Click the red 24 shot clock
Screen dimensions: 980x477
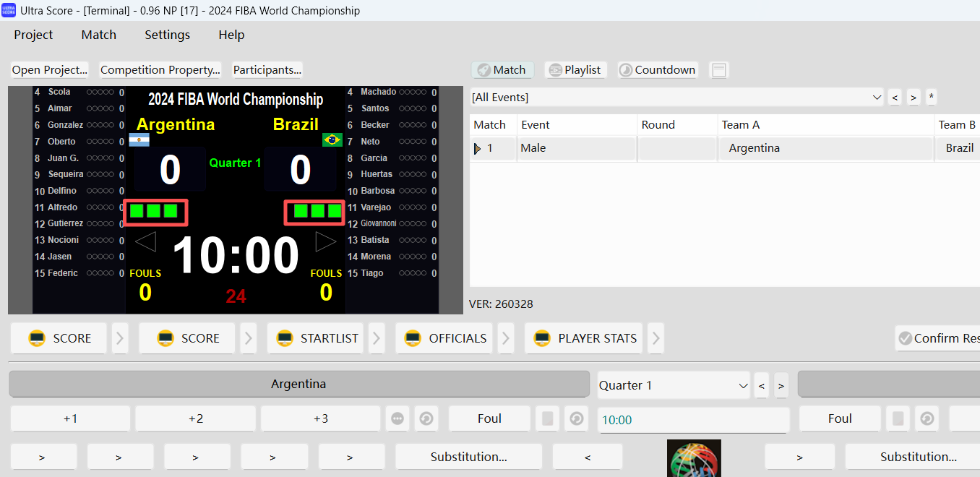[236, 296]
